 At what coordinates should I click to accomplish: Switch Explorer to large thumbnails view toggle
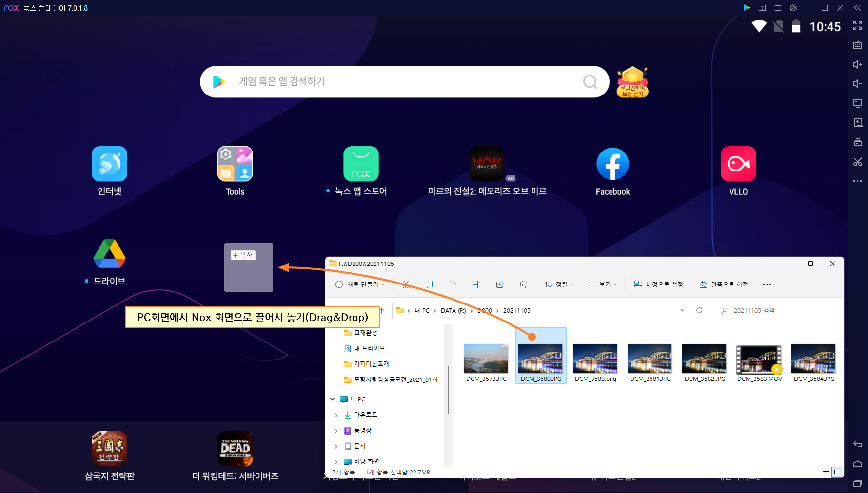[837, 472]
